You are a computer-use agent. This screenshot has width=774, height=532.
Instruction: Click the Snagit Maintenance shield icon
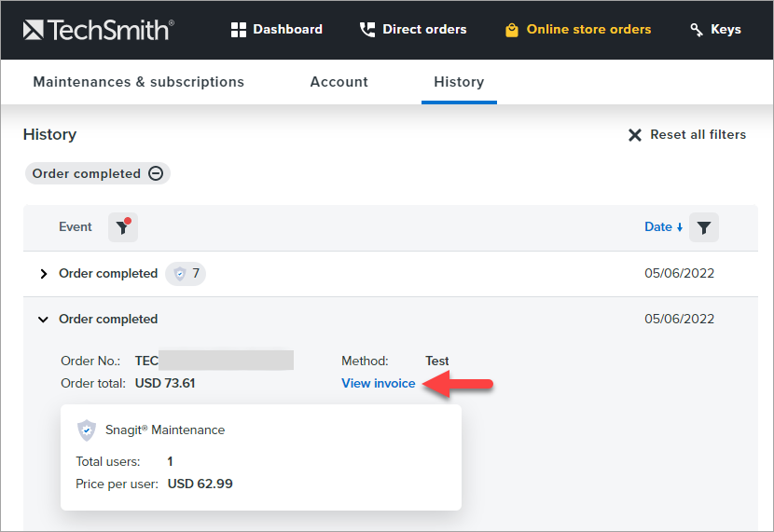[87, 430]
